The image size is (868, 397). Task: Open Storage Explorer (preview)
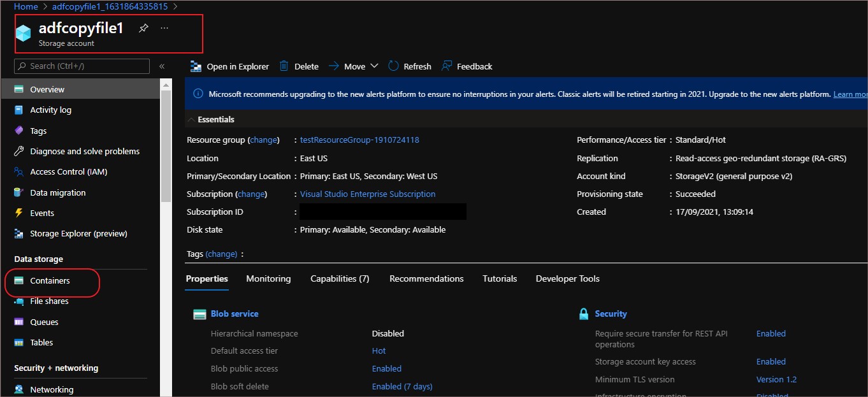[78, 233]
